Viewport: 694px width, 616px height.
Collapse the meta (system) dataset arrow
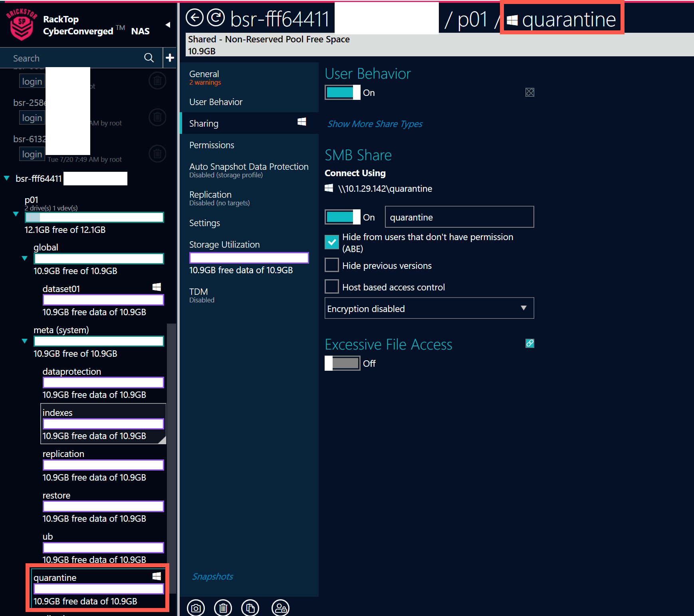[x=25, y=341]
